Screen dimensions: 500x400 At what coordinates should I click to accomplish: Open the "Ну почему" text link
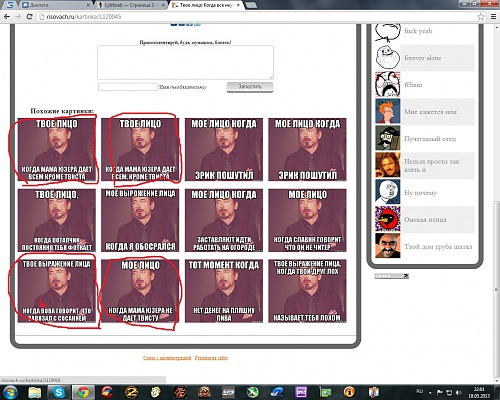[420, 193]
